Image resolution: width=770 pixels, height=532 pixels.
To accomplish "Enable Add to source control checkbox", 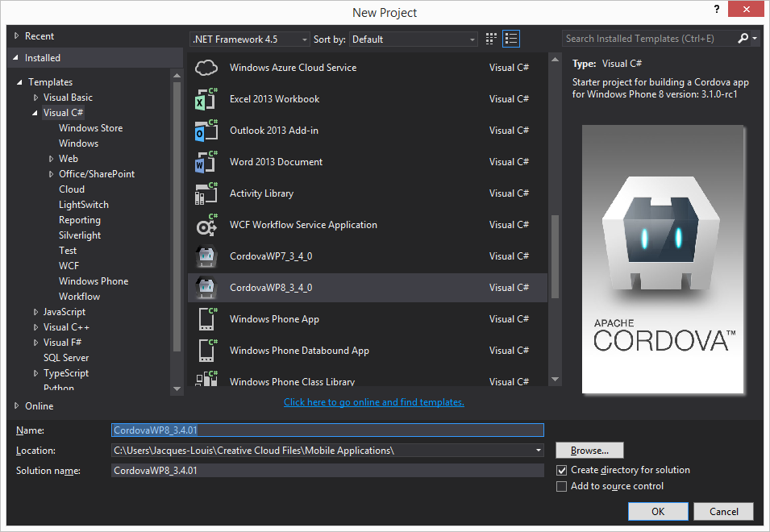I will 562,486.
